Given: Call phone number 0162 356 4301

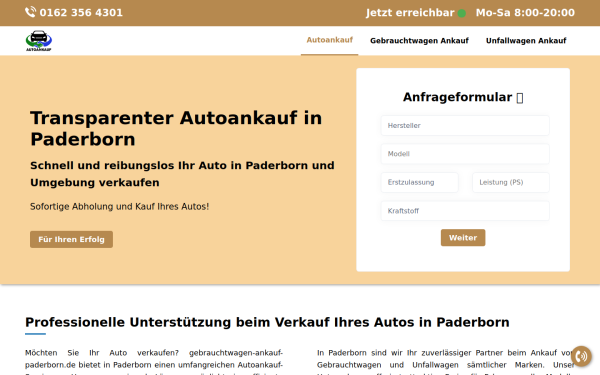Looking at the screenshot, I should [x=81, y=13].
